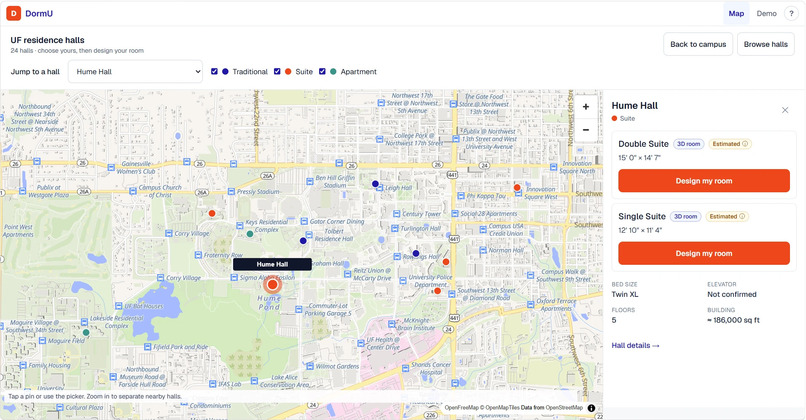
Task: Click the Pressly Stadium bus stop icon
Action: coord(232,192)
